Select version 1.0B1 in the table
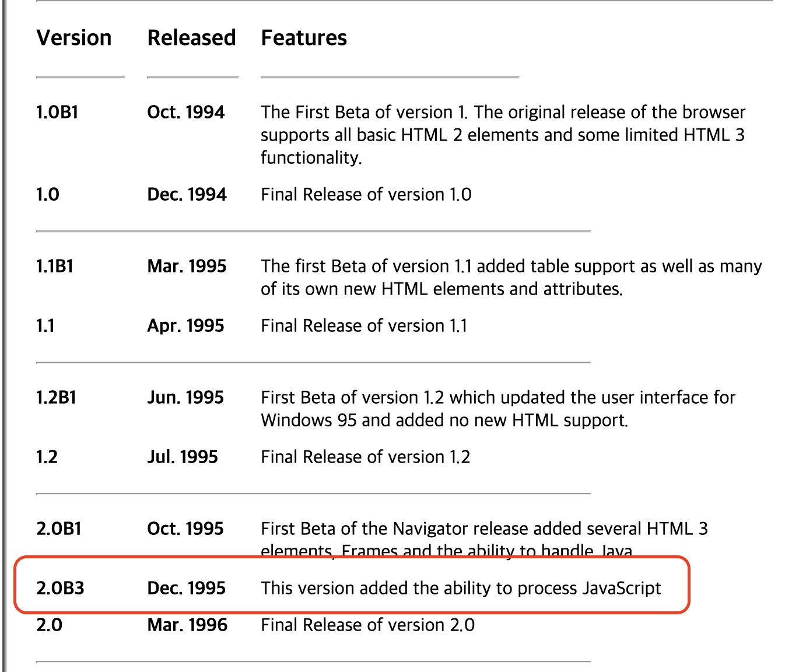Viewport: 799px width, 672px height. [x=57, y=112]
